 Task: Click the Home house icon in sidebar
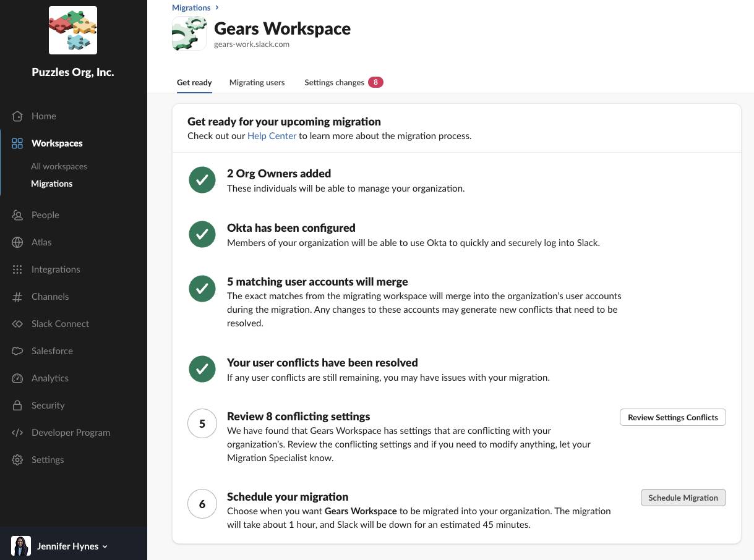pyautogui.click(x=17, y=116)
